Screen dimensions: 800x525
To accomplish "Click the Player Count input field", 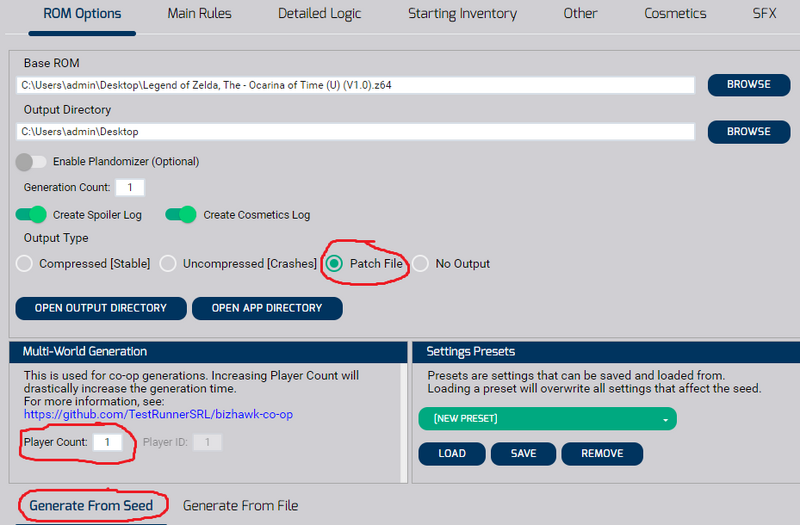I will tap(107, 442).
